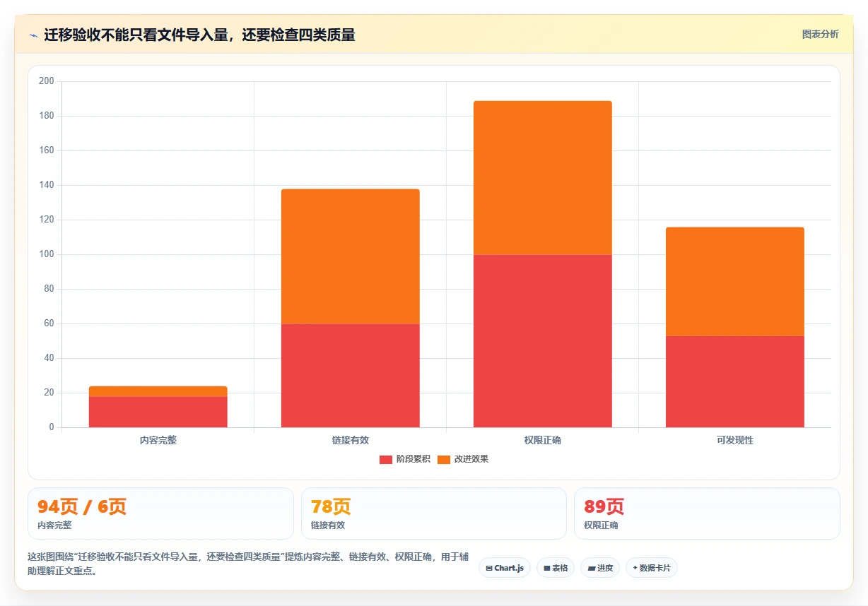Click the 内容完整 x-axis label
Image resolution: width=868 pixels, height=606 pixels.
pos(158,440)
